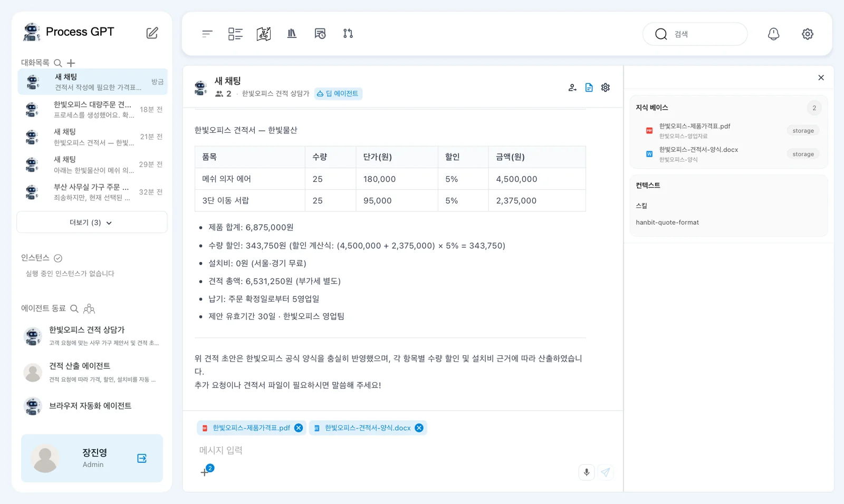Click the participants count 2 icon
The image size is (844, 504).
coord(219,94)
